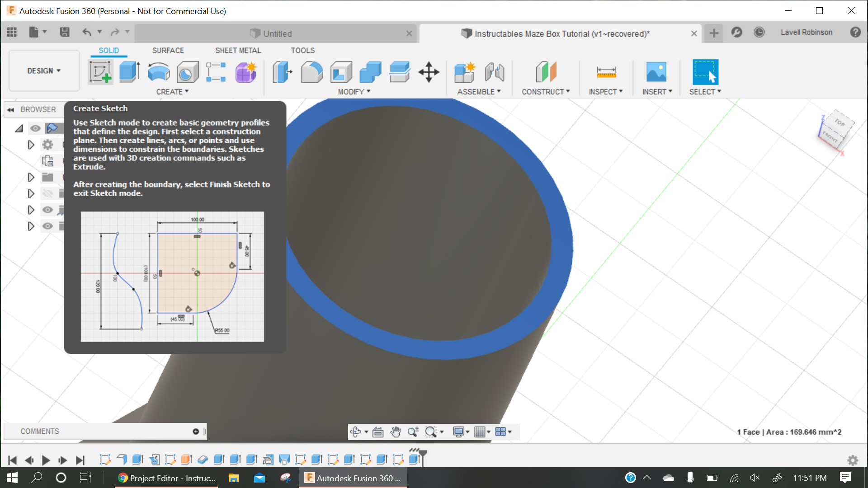Open a new design with plus button

pos(714,33)
